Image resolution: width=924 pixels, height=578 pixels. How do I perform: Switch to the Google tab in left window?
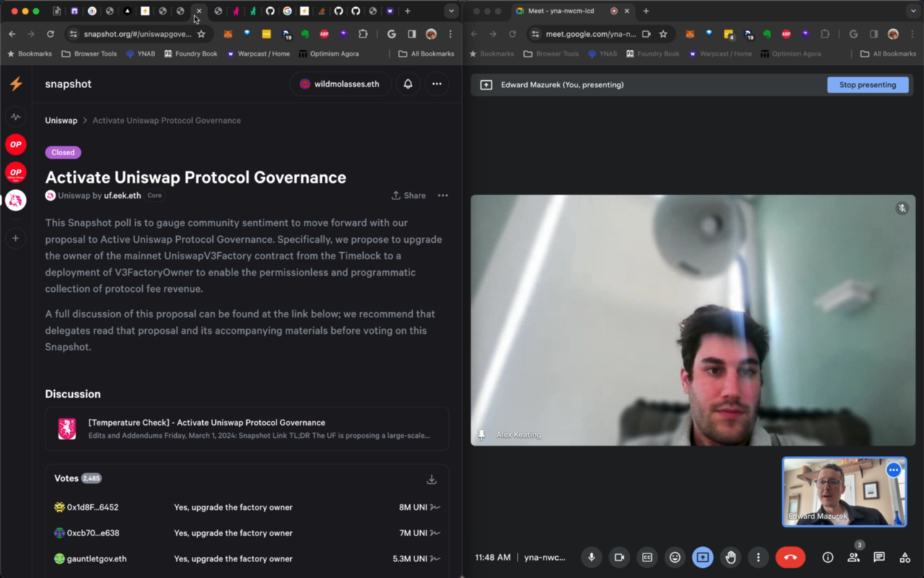(x=287, y=11)
